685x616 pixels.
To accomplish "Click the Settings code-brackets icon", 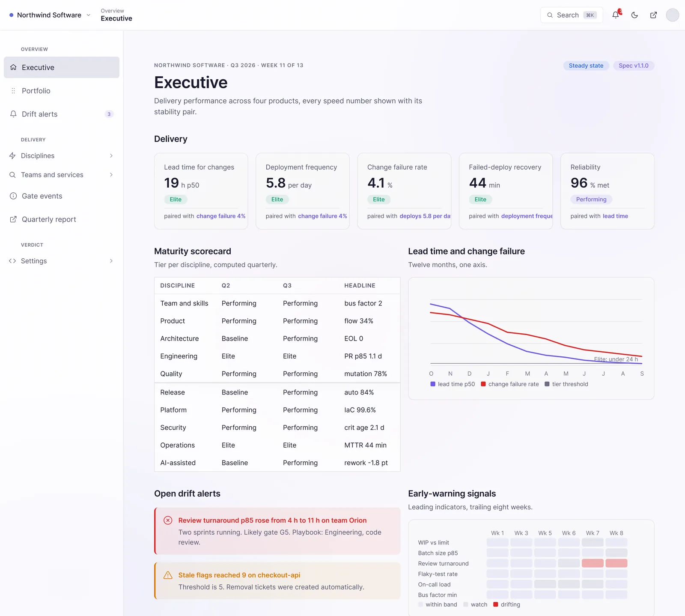I will [12, 261].
